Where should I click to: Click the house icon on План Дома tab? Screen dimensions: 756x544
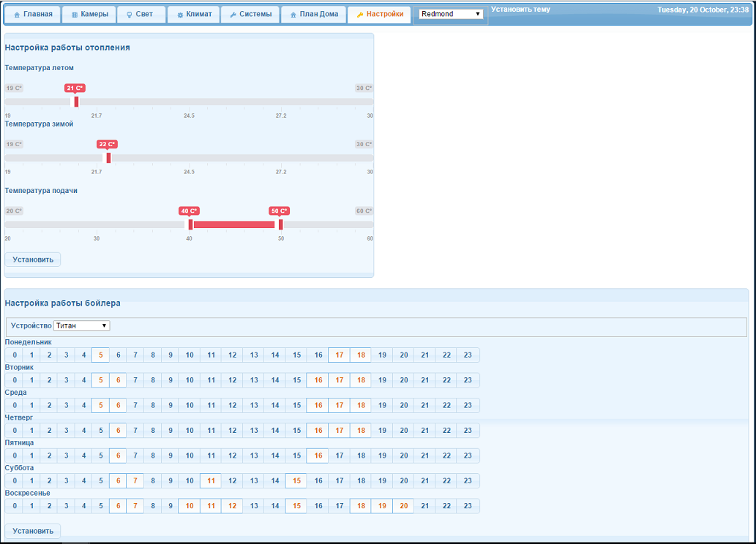[293, 15]
